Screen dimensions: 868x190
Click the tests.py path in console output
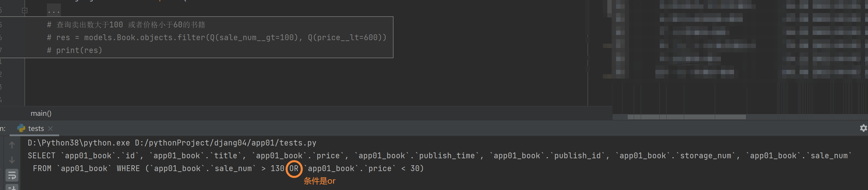(x=226, y=143)
